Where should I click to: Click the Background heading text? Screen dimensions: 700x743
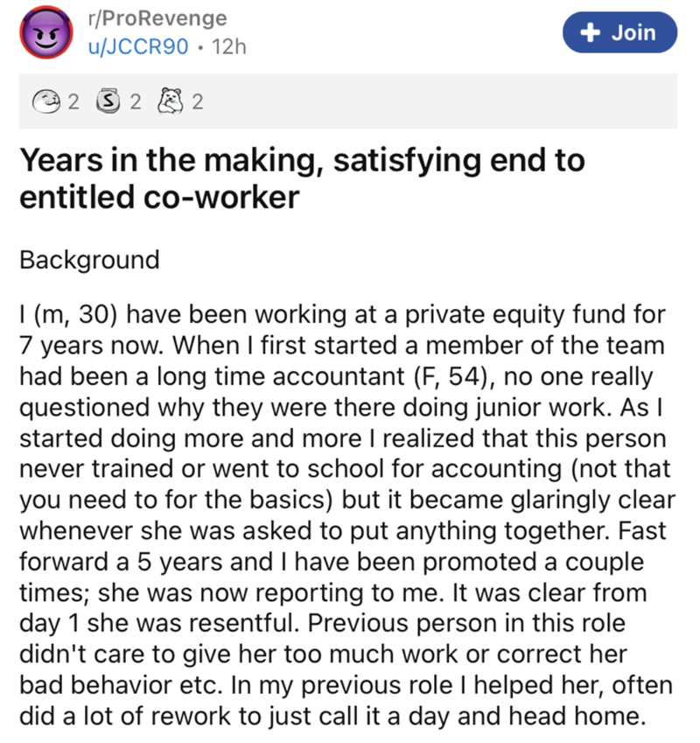point(89,260)
